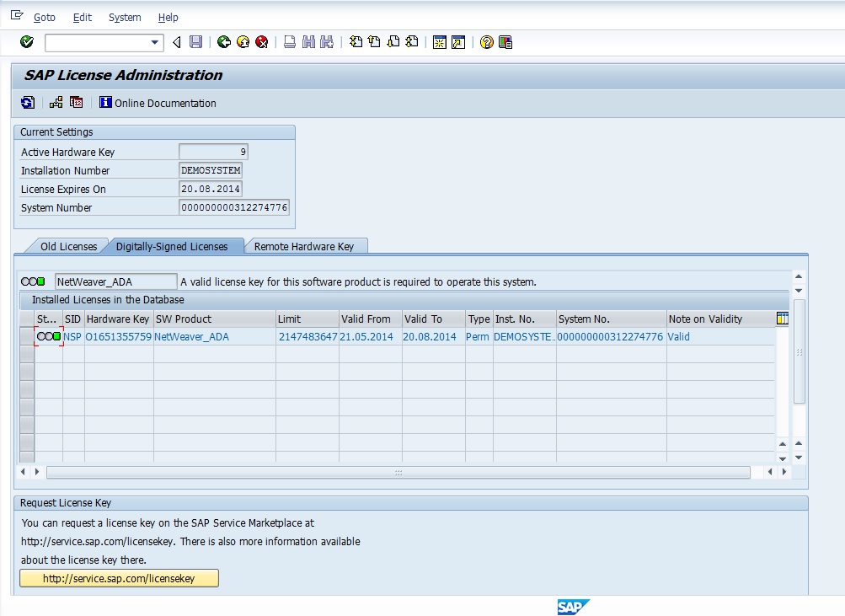Image resolution: width=845 pixels, height=616 pixels.
Task: Click the red Cancel icon
Action: (262, 42)
